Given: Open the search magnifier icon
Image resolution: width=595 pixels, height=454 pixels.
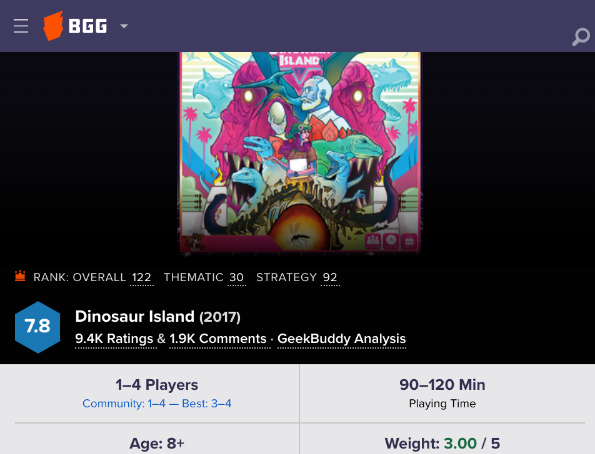Looking at the screenshot, I should (581, 37).
